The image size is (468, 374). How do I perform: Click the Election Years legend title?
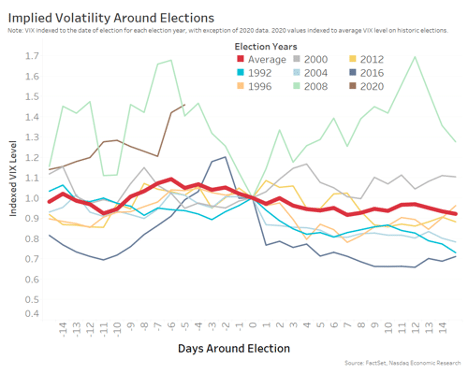pyautogui.click(x=266, y=46)
